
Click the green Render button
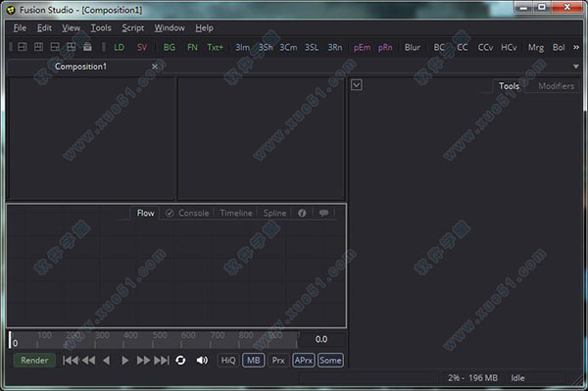click(34, 361)
